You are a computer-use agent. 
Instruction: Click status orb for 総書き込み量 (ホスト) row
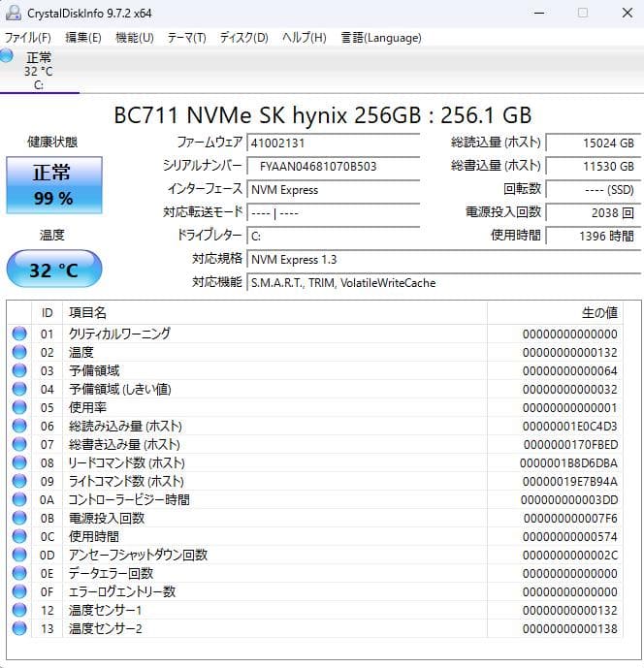tap(19, 444)
